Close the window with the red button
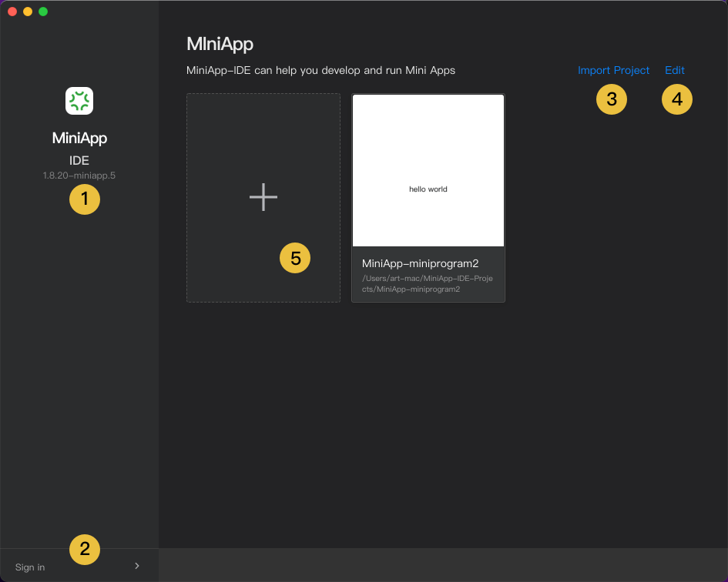This screenshot has width=728, height=582. pos(12,12)
